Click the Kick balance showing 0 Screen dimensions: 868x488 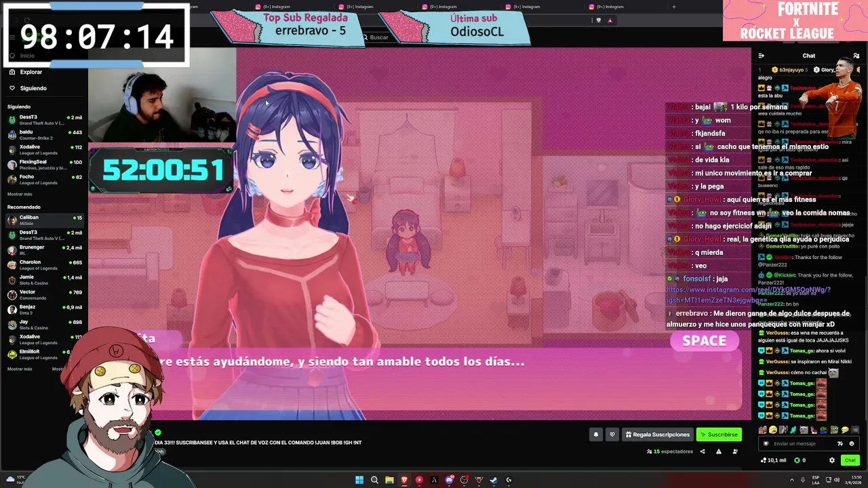click(x=800, y=460)
